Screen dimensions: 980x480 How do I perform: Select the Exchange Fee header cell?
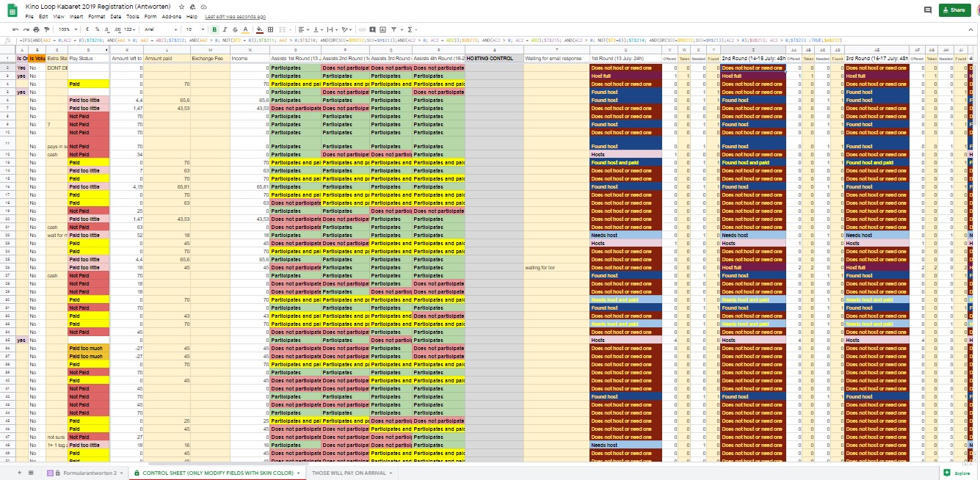tap(209, 58)
